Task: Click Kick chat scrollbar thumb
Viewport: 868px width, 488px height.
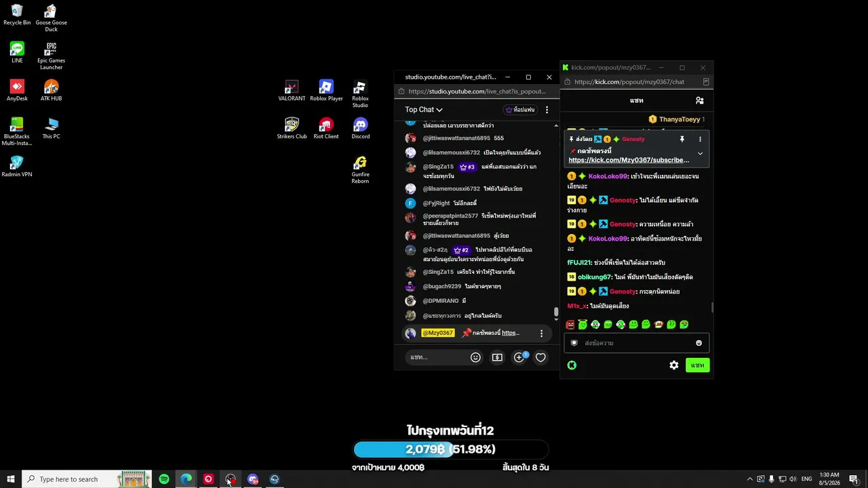Action: click(712, 308)
